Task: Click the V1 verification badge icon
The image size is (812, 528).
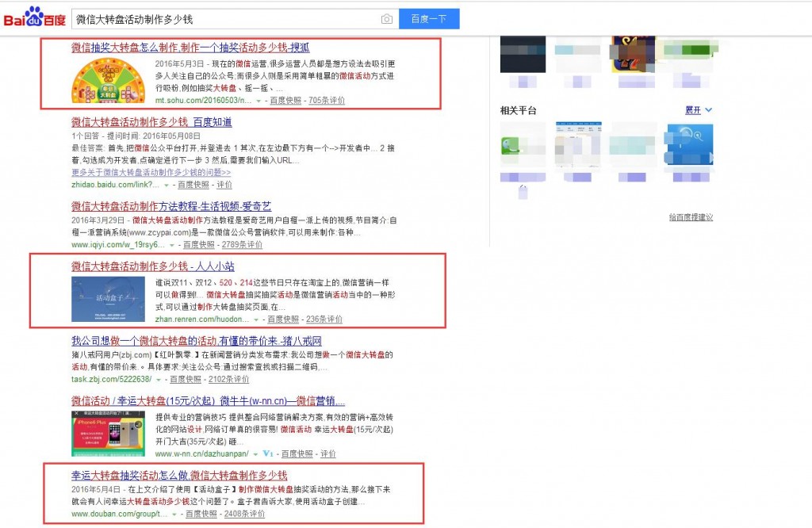Action: 268,454
